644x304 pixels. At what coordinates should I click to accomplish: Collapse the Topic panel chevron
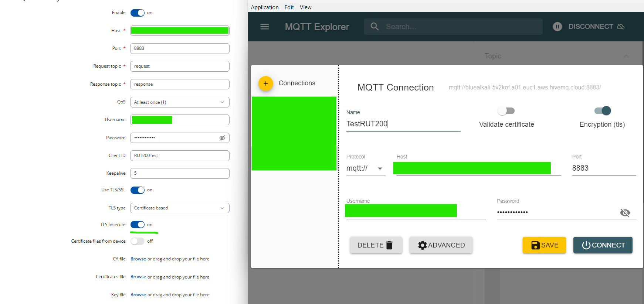pos(626,56)
